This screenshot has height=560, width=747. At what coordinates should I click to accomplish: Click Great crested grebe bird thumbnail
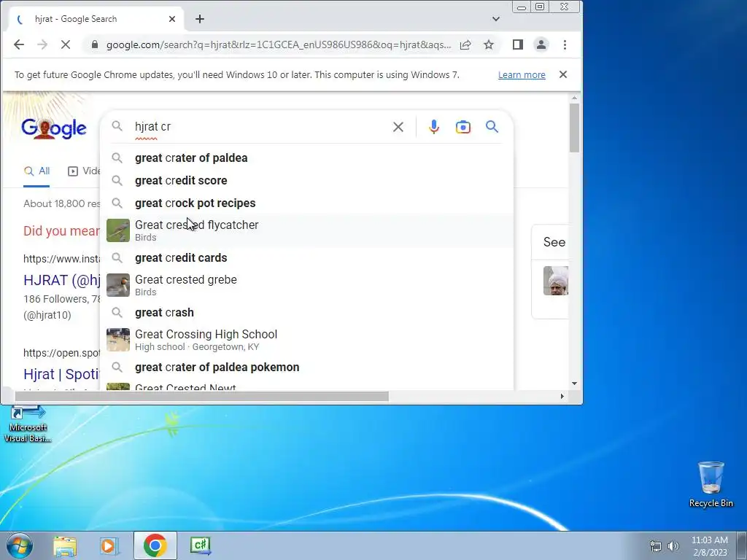coord(117,285)
